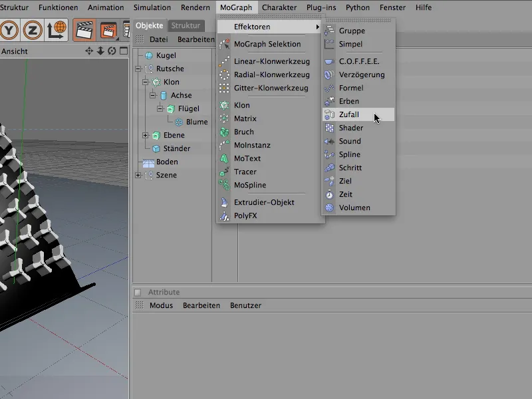
Task: Switch to the Struktur tab
Action: (x=185, y=26)
